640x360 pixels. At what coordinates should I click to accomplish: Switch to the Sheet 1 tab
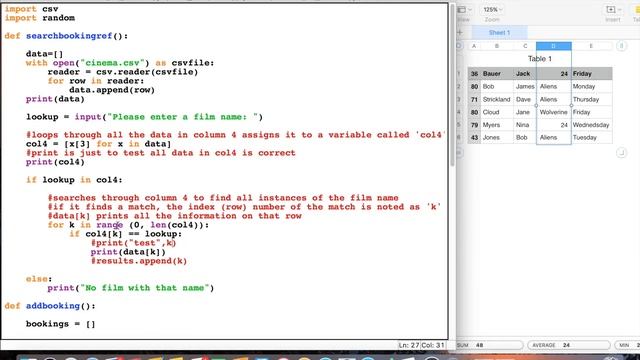pos(499,32)
